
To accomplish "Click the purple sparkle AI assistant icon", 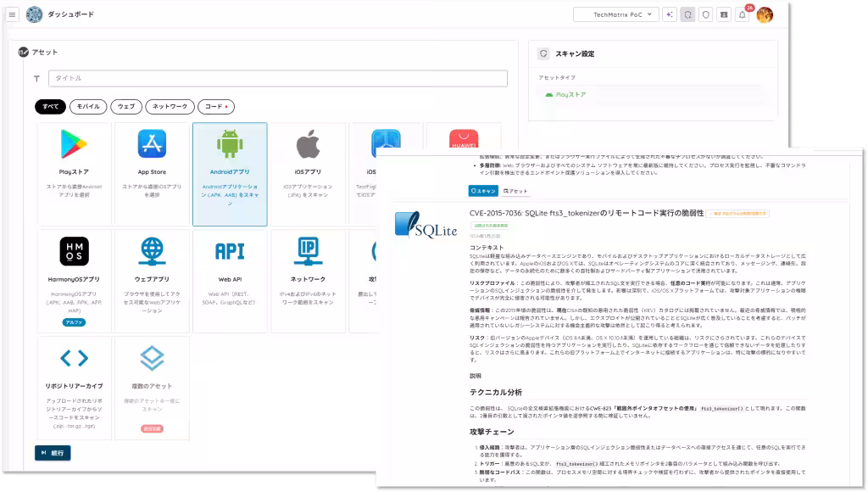I will pyautogui.click(x=670, y=15).
